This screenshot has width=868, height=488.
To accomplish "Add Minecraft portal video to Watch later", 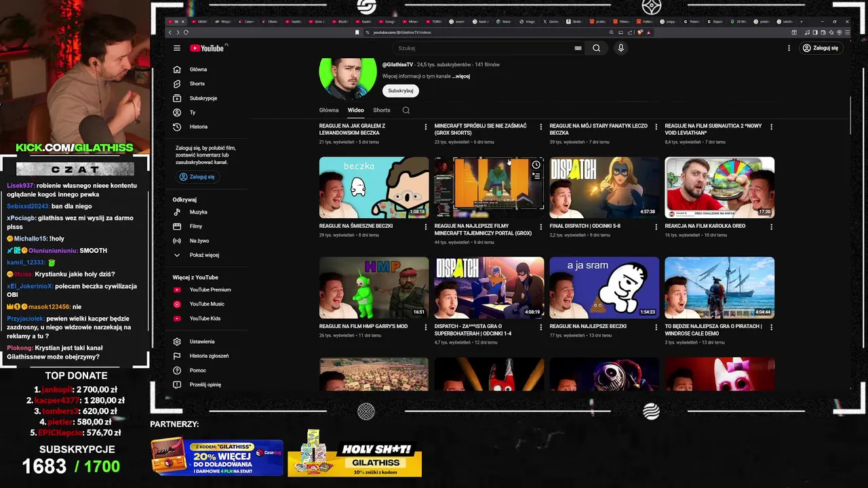I will 536,165.
